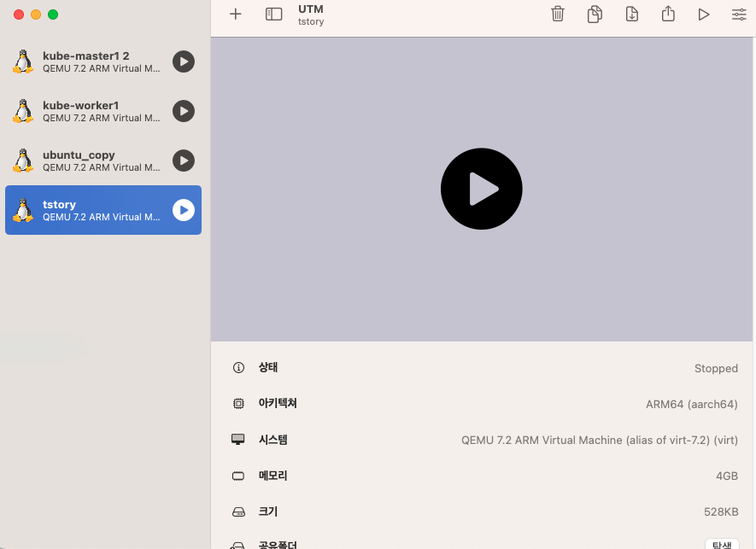
Task: Click the ARM64 (aarch64) value
Action: [x=691, y=405]
